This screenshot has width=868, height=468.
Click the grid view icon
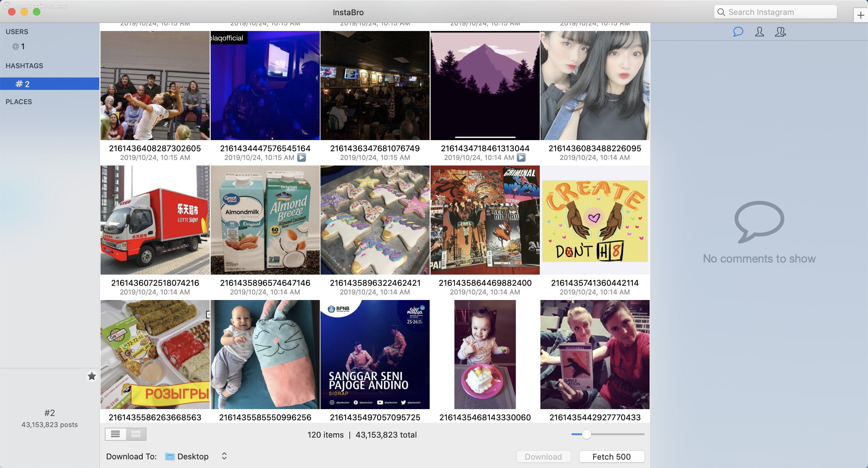tap(136, 434)
